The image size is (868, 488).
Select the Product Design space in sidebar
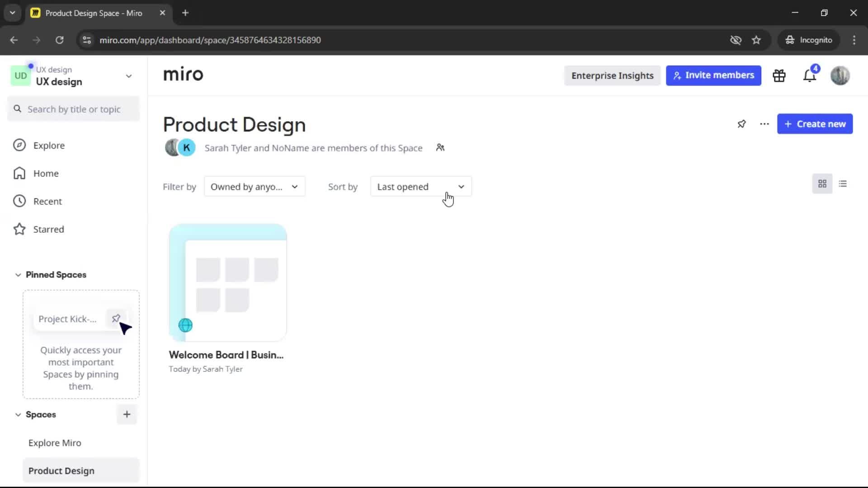(x=81, y=470)
